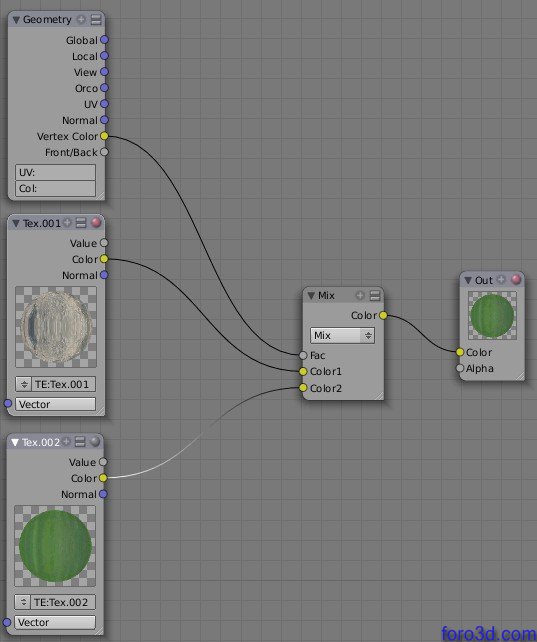Screen dimensions: 537x642
Task: Collapse the Tex.002 node triangle
Action: (x=15, y=442)
